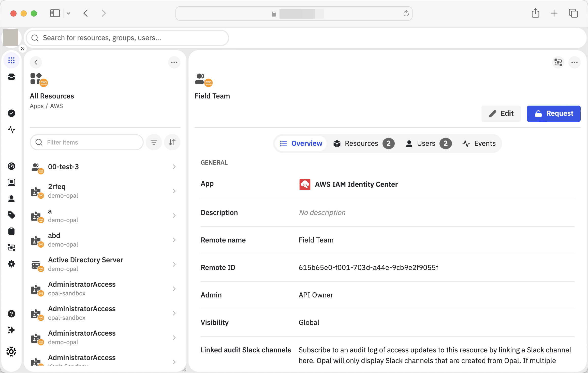588x373 pixels.
Task: Open the inbox tray icon in sidebar
Action: tap(11, 77)
